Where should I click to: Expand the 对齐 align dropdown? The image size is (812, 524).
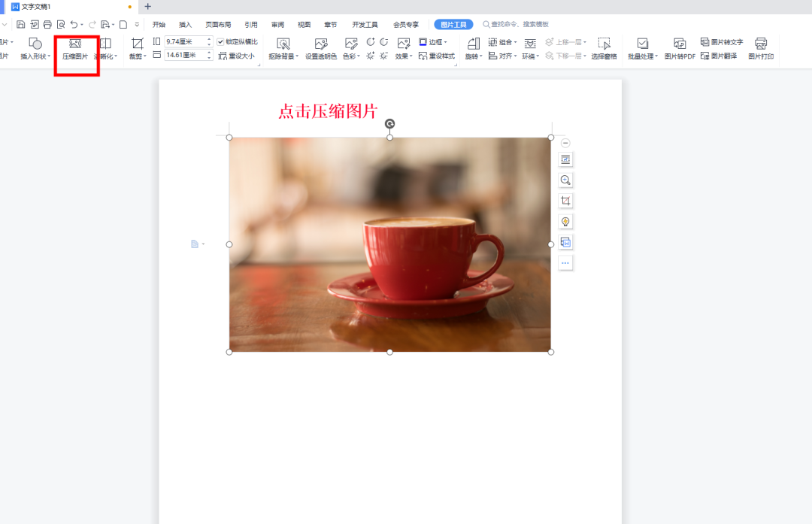point(503,56)
